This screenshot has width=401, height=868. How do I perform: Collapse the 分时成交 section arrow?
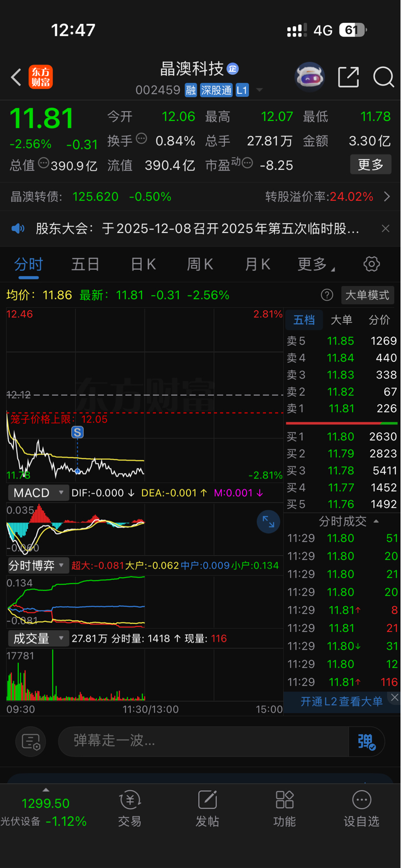tap(376, 521)
